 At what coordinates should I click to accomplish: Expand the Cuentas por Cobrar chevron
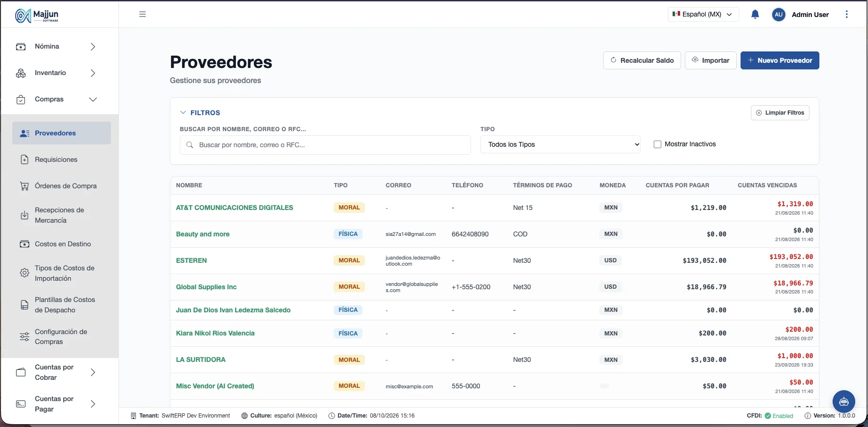coord(93,372)
